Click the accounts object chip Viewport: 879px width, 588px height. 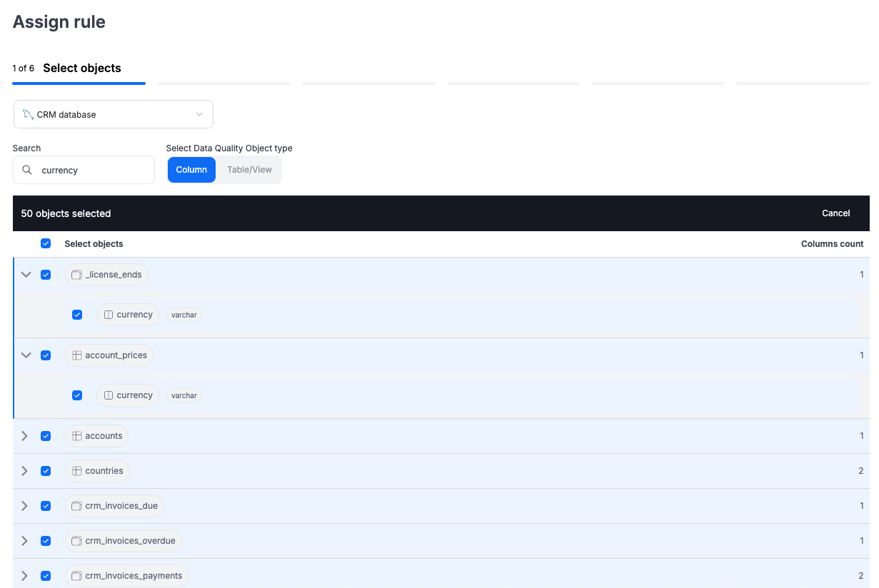96,436
